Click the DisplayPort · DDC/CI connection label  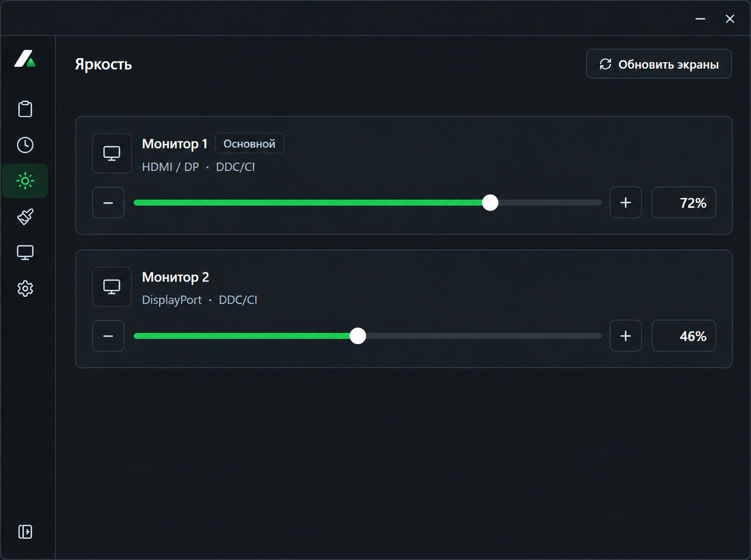tap(200, 300)
